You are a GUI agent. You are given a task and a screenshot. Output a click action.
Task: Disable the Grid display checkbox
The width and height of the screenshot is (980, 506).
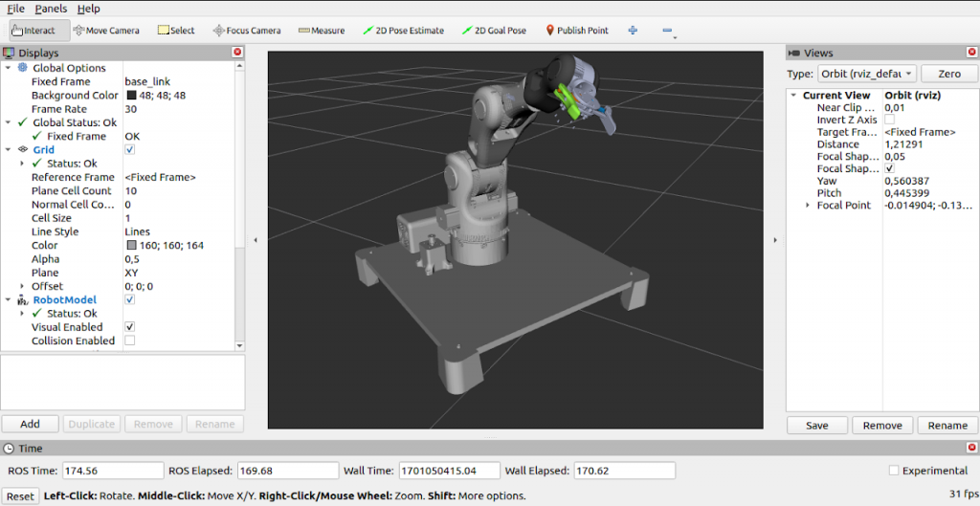pos(130,150)
